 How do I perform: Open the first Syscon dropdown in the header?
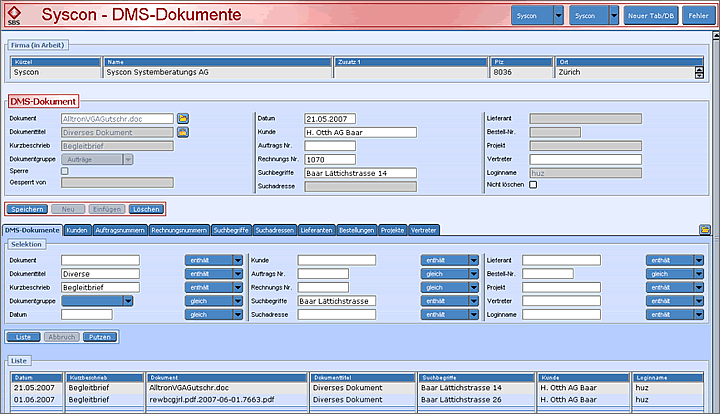coord(538,16)
